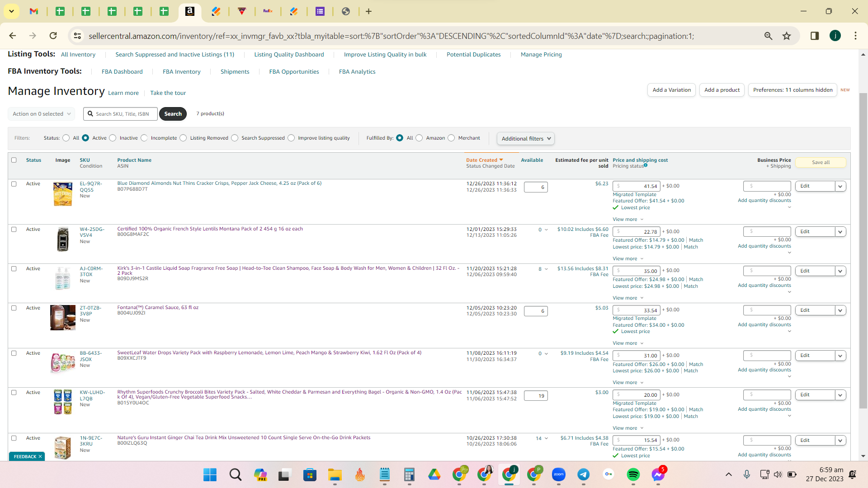
Task: Check the Fontana Caramel Sauce row
Action: tap(14, 308)
